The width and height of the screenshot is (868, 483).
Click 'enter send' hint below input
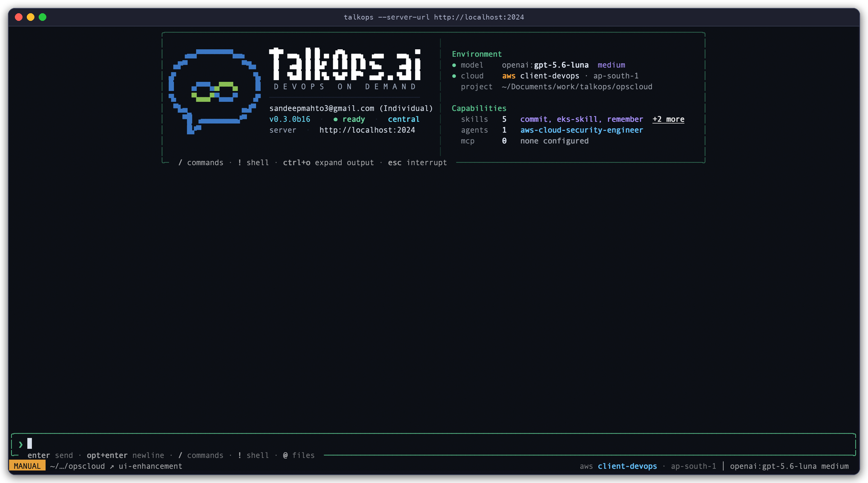(50, 455)
